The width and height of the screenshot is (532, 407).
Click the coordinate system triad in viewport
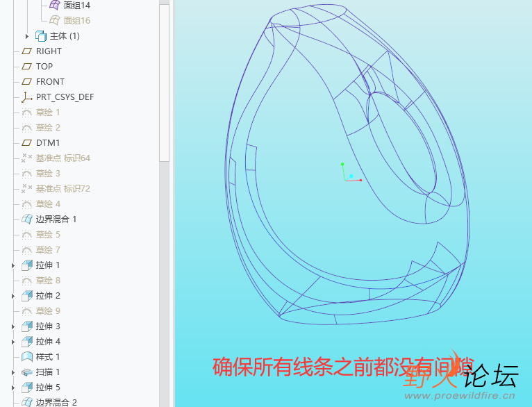coord(351,172)
